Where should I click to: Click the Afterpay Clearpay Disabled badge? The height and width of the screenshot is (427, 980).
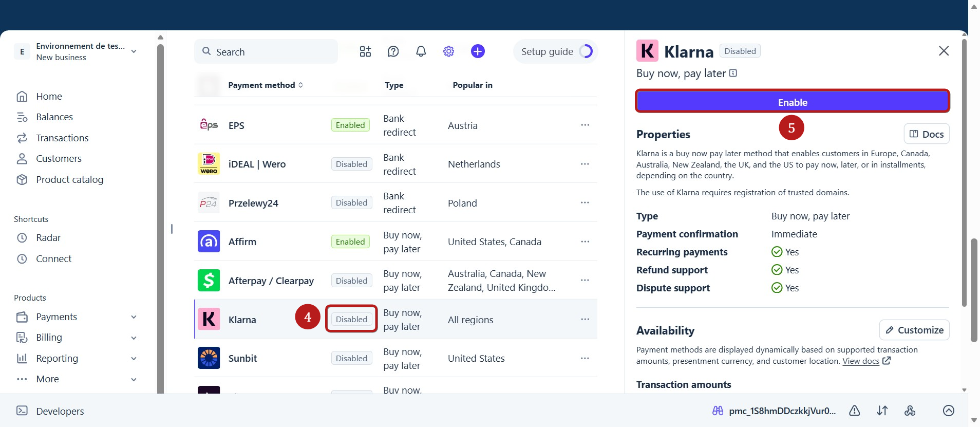pos(351,281)
